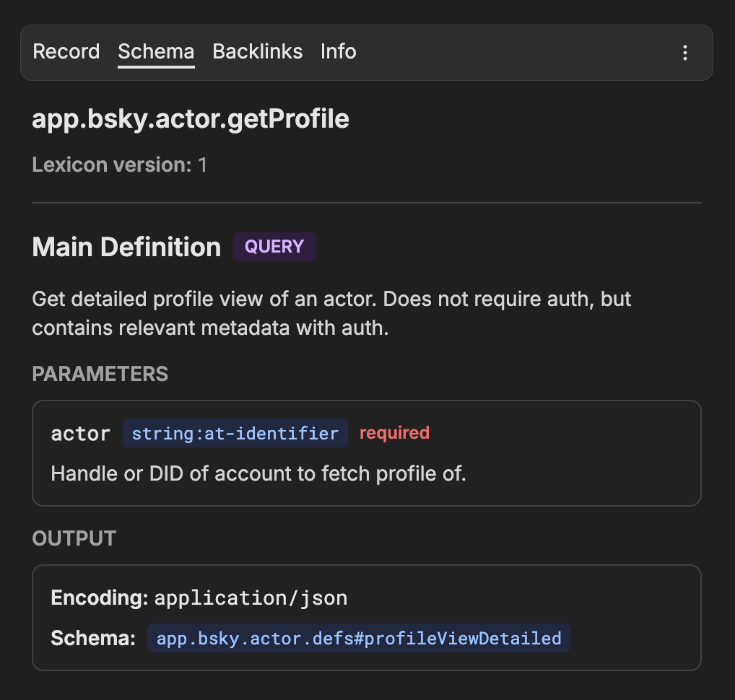735x700 pixels.
Task: Click the Lexicon version text
Action: (119, 165)
